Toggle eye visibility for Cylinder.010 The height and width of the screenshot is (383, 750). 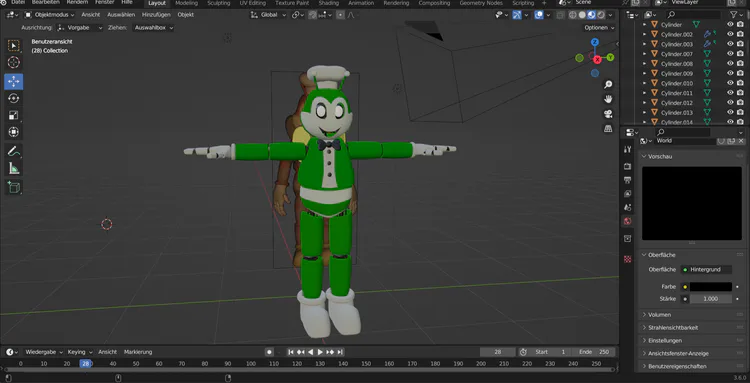point(730,83)
